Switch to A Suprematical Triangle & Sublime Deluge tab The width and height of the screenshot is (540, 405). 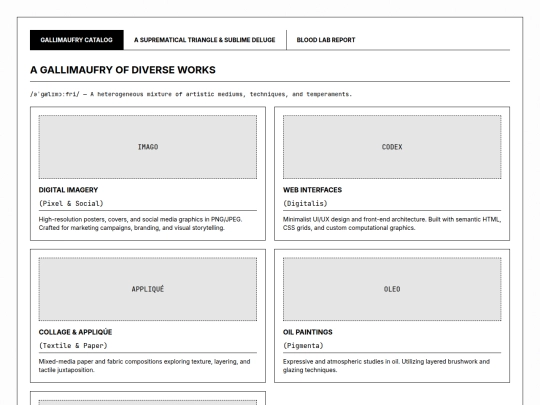coord(205,40)
